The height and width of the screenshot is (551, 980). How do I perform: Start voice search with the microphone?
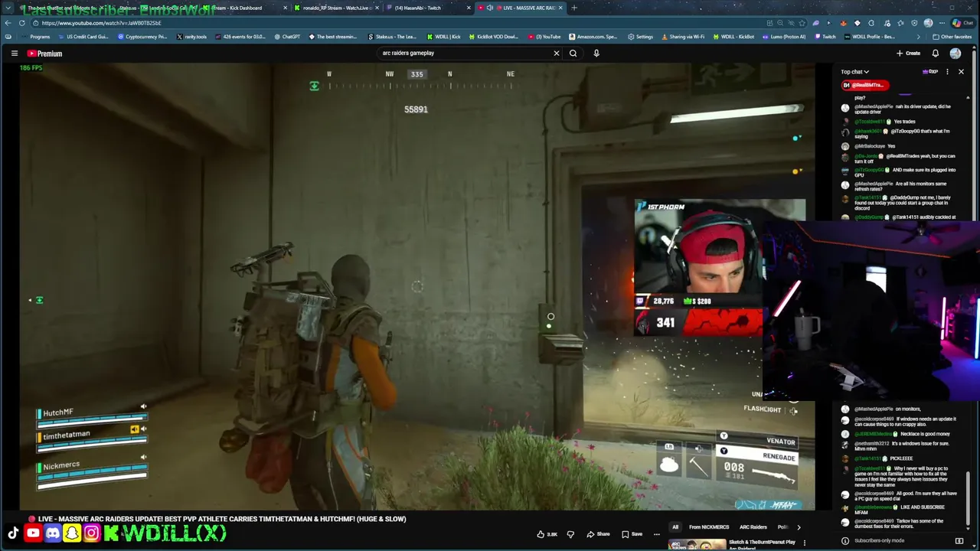click(x=596, y=54)
